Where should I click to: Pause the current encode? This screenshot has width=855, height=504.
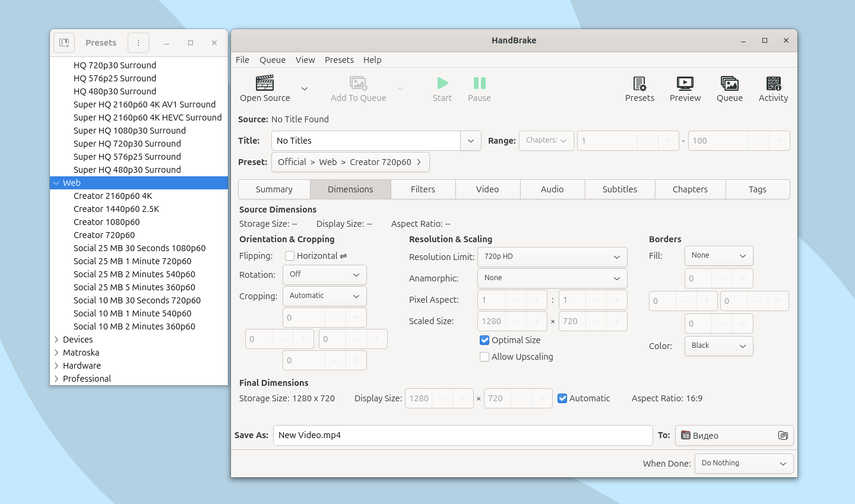[x=479, y=88]
